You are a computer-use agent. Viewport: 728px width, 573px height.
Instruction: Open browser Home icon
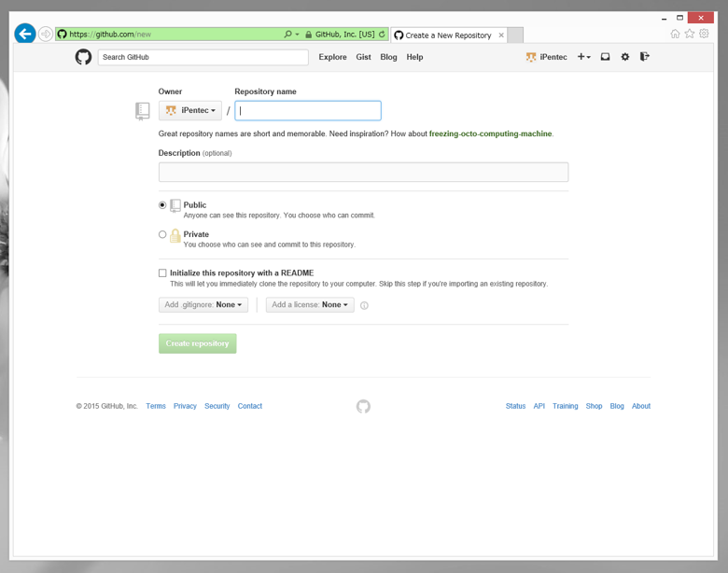click(x=675, y=34)
